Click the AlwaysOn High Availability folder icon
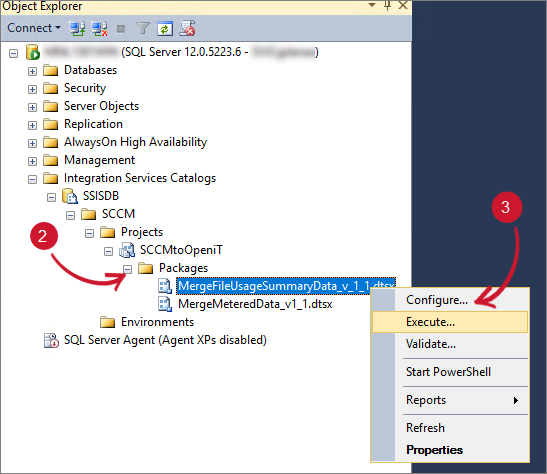 (51, 142)
